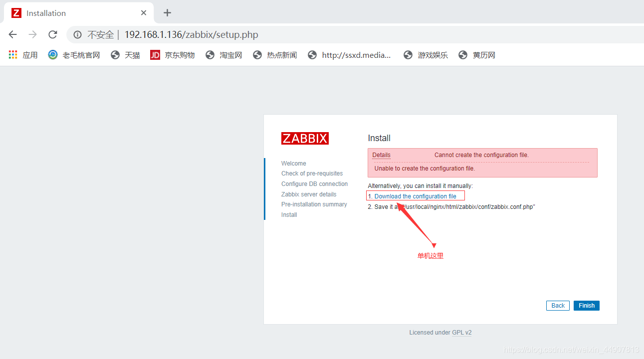Viewport: 644px width, 359px height.
Task: Open the 淘宝网 bookmark
Action: click(223, 55)
